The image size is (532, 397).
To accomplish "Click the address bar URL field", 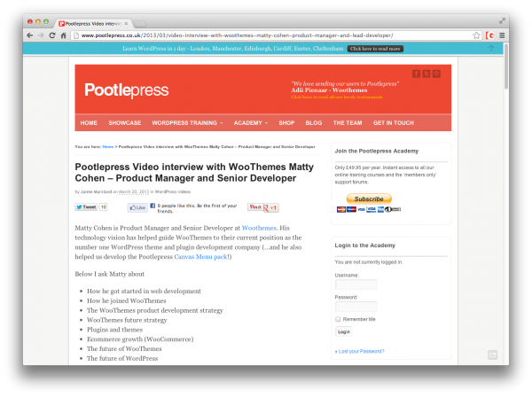I will click(271, 35).
